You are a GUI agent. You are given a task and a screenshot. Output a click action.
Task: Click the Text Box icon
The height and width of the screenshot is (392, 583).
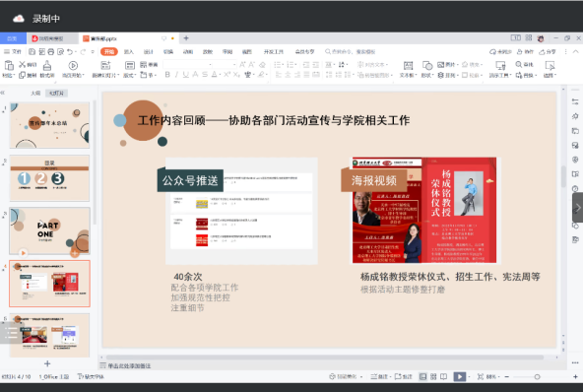coord(408,65)
